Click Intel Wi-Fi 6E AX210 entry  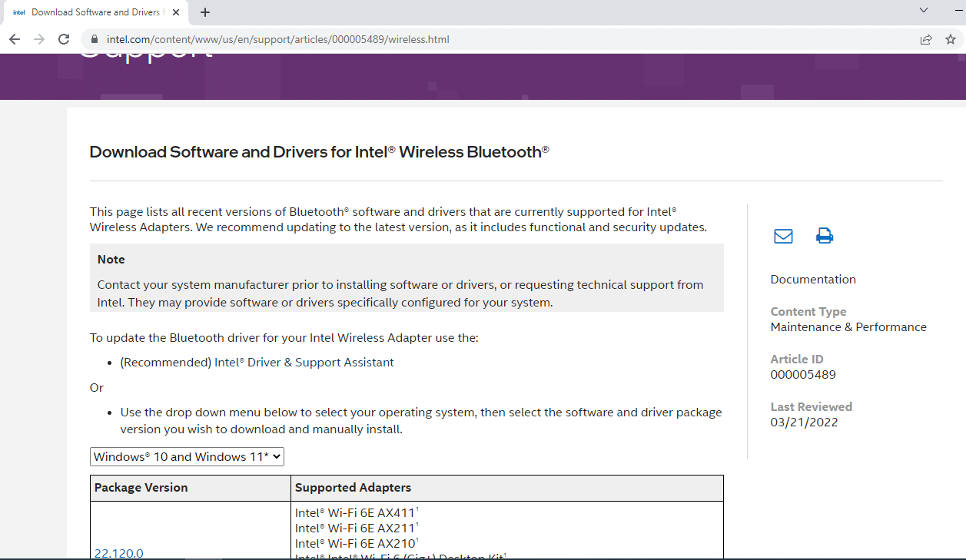(357, 543)
